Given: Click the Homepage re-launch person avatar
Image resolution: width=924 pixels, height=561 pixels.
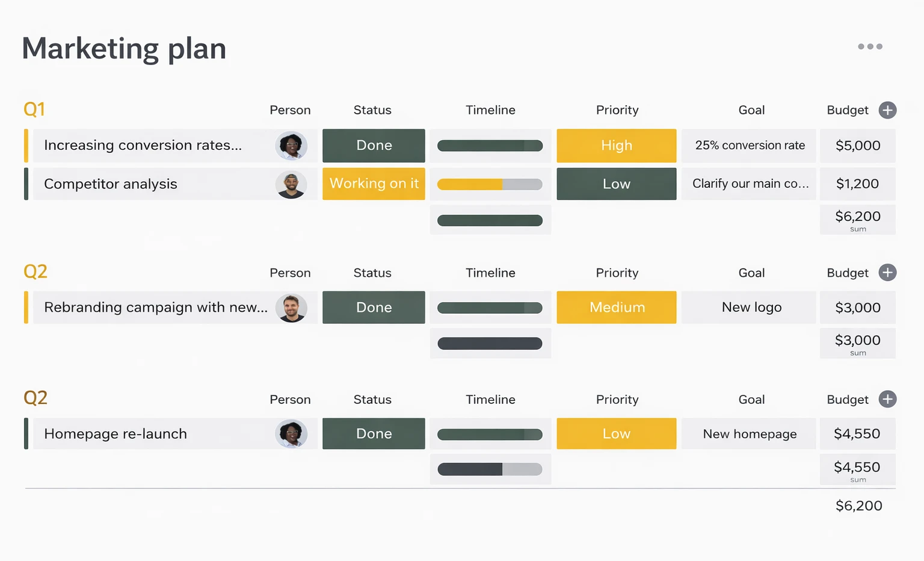Looking at the screenshot, I should pyautogui.click(x=291, y=434).
